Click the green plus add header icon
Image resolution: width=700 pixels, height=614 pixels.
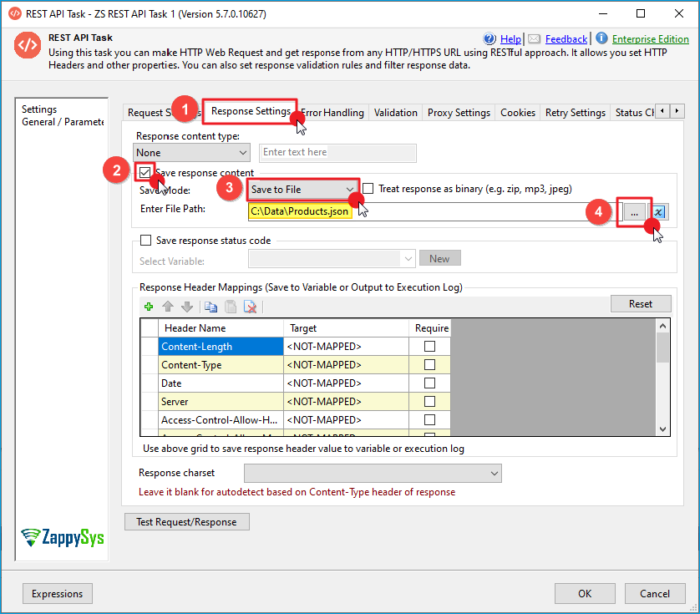click(149, 307)
